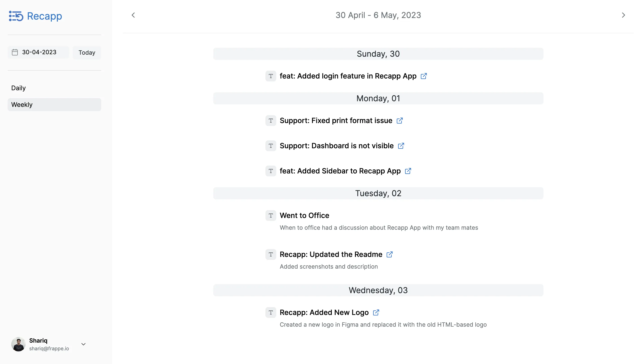Screen dimensions: 642x364
Task: Open 'Recapp: Updated the Readme' title
Action: pyautogui.click(x=331, y=254)
